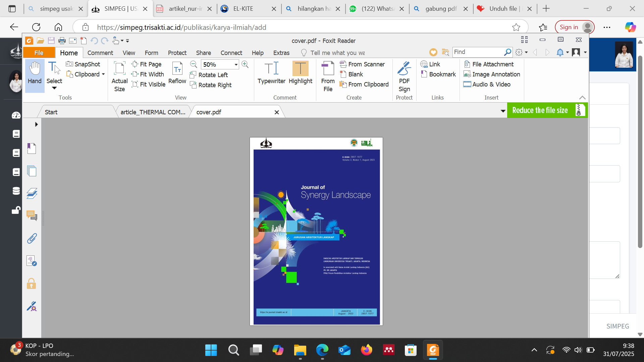Viewport: 644px width, 362px height.
Task: Insert a File Attachment
Action: coord(489,64)
